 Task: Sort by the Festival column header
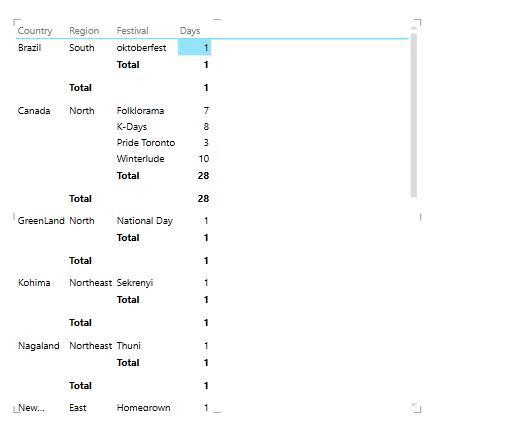pos(132,31)
